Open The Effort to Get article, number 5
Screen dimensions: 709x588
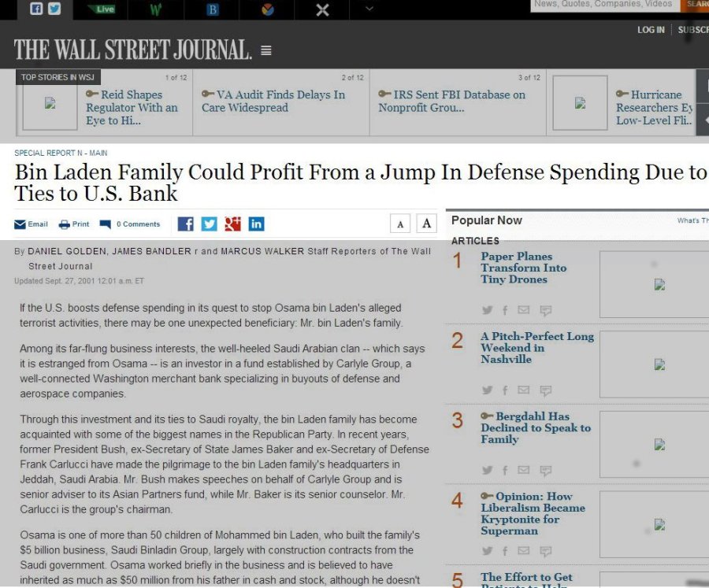click(526, 579)
